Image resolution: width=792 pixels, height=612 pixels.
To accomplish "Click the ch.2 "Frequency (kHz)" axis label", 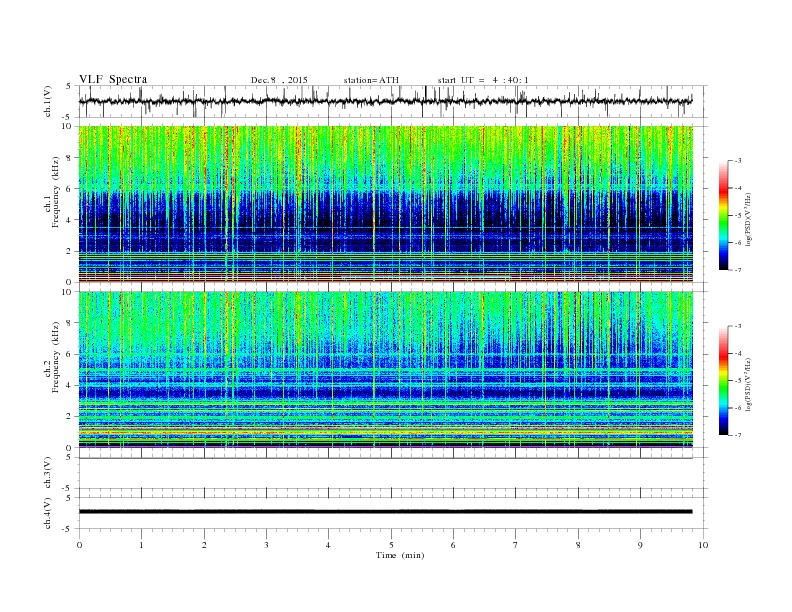I will (x=55, y=357).
